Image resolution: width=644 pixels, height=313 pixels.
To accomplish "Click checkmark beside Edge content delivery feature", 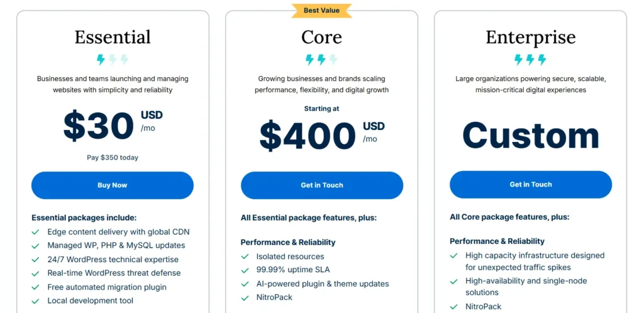I will pyautogui.click(x=36, y=232).
